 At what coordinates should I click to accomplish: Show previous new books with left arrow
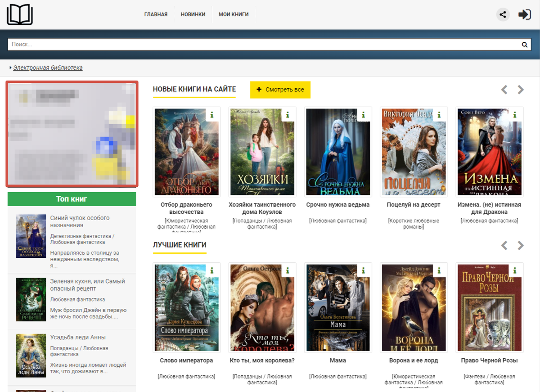(504, 90)
